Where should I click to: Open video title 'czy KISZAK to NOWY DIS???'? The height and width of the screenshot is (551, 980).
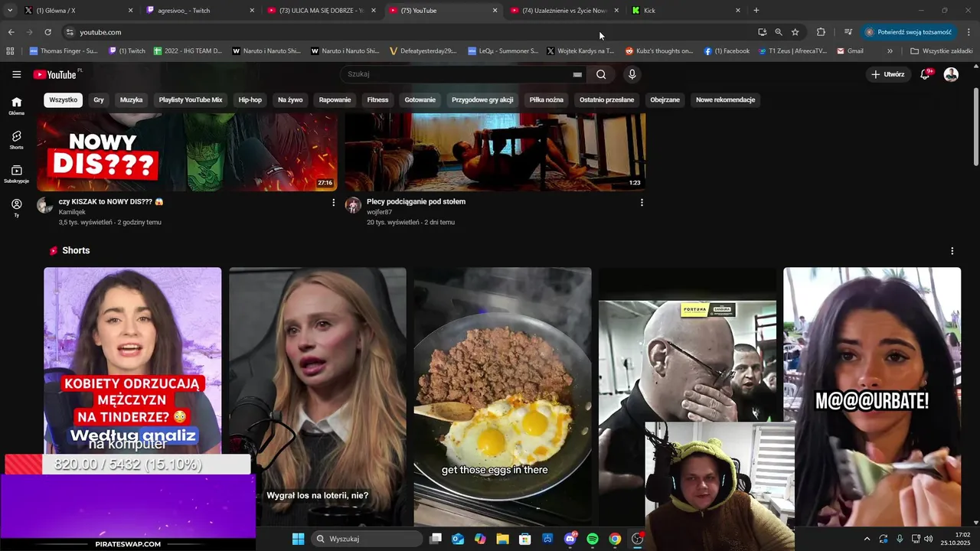click(x=111, y=202)
